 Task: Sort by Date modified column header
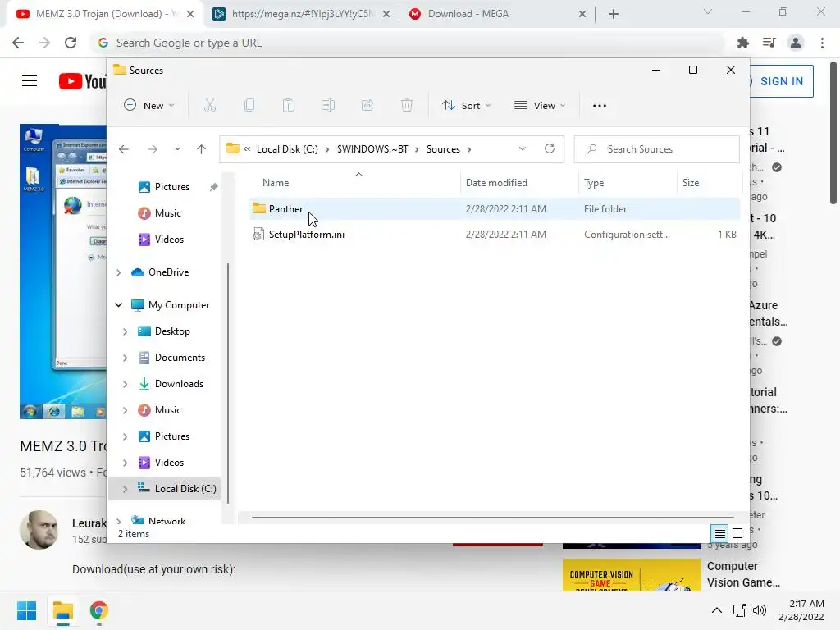pos(496,183)
